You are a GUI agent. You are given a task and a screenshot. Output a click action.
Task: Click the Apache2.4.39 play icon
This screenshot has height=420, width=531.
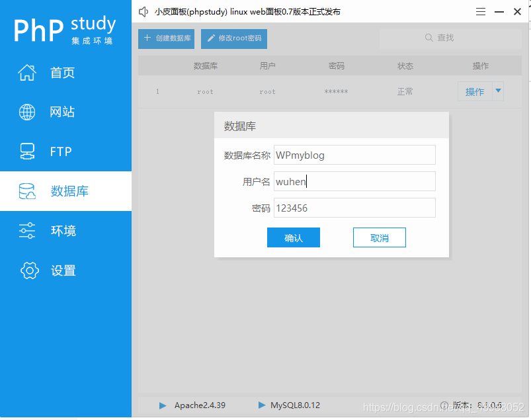(x=163, y=405)
